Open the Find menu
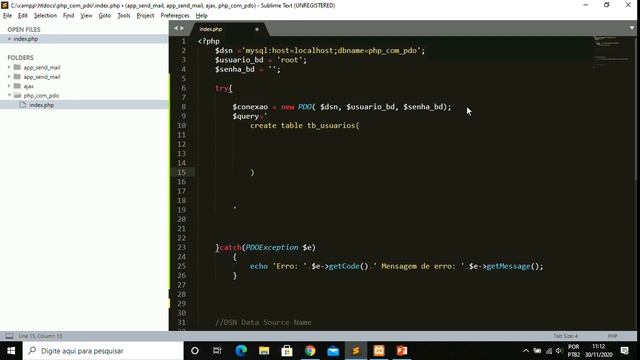 (x=68, y=16)
